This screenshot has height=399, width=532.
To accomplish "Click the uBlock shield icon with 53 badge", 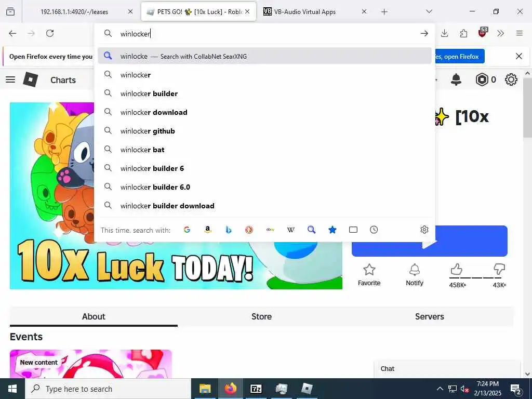I will (x=483, y=33).
